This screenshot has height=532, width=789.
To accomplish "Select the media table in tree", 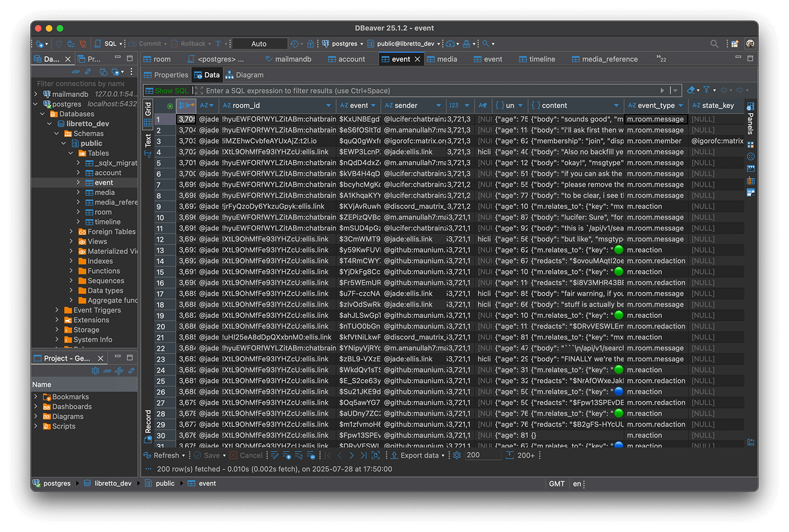I will (x=105, y=192).
